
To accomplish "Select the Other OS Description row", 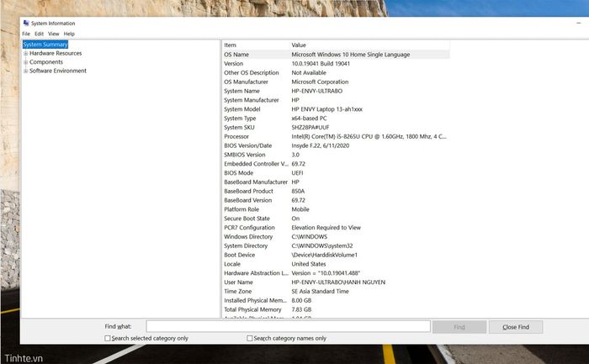I will (x=336, y=73).
